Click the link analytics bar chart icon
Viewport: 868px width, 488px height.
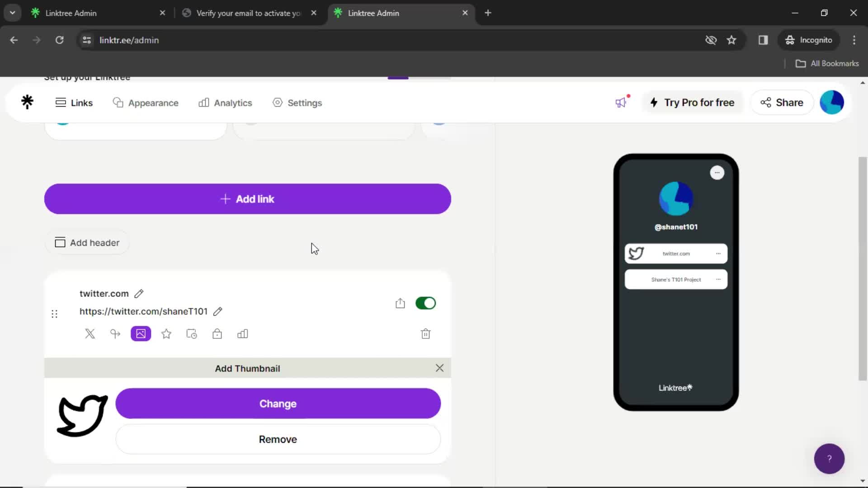coord(243,334)
